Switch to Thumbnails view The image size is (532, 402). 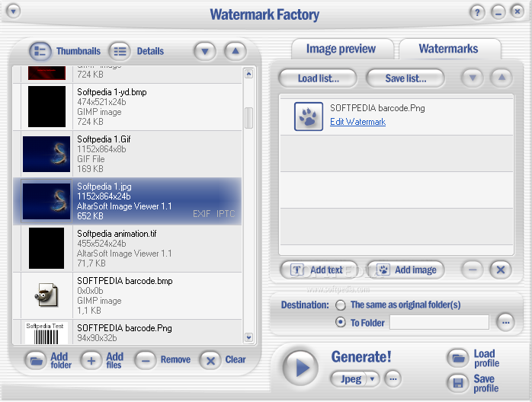click(40, 51)
